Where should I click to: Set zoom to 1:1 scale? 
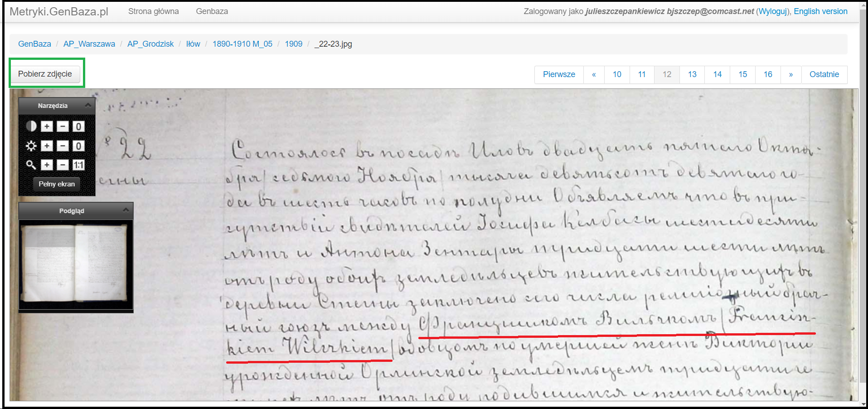pos(78,165)
